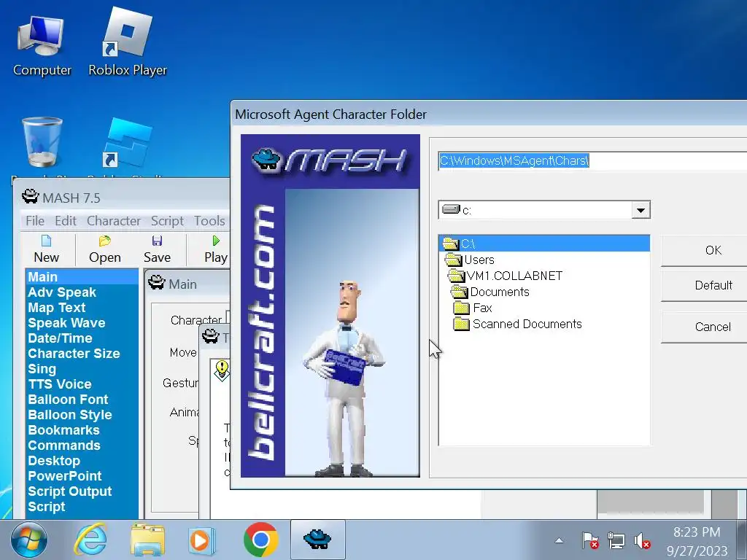
Task: Select TTS Voice in the MASH sidebar
Action: (82, 384)
